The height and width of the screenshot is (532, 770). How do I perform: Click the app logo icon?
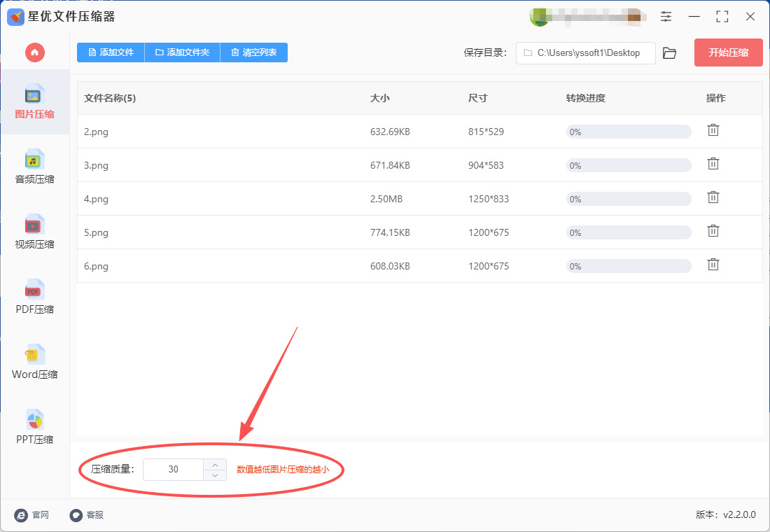pyautogui.click(x=15, y=17)
